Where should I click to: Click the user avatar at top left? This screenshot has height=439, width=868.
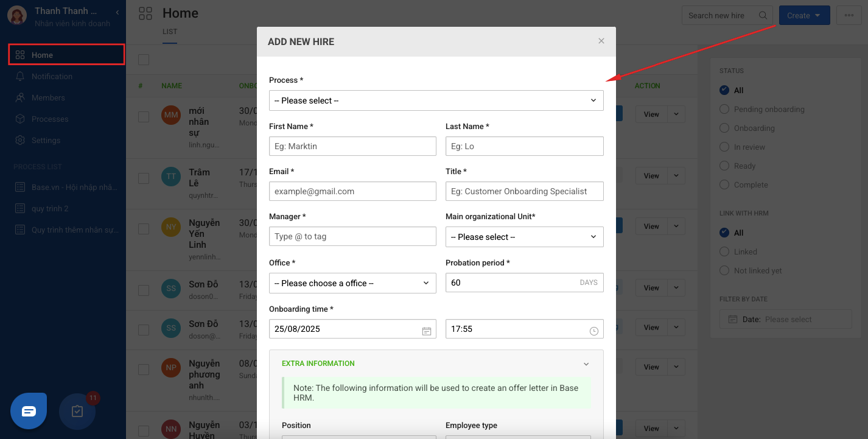click(17, 16)
